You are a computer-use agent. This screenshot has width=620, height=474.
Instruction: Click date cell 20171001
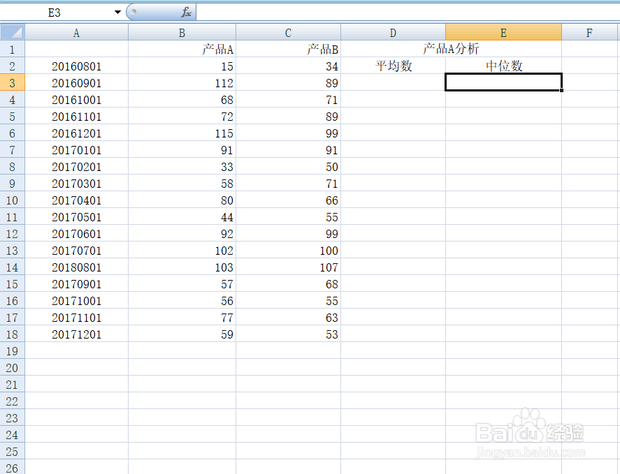[x=77, y=301]
